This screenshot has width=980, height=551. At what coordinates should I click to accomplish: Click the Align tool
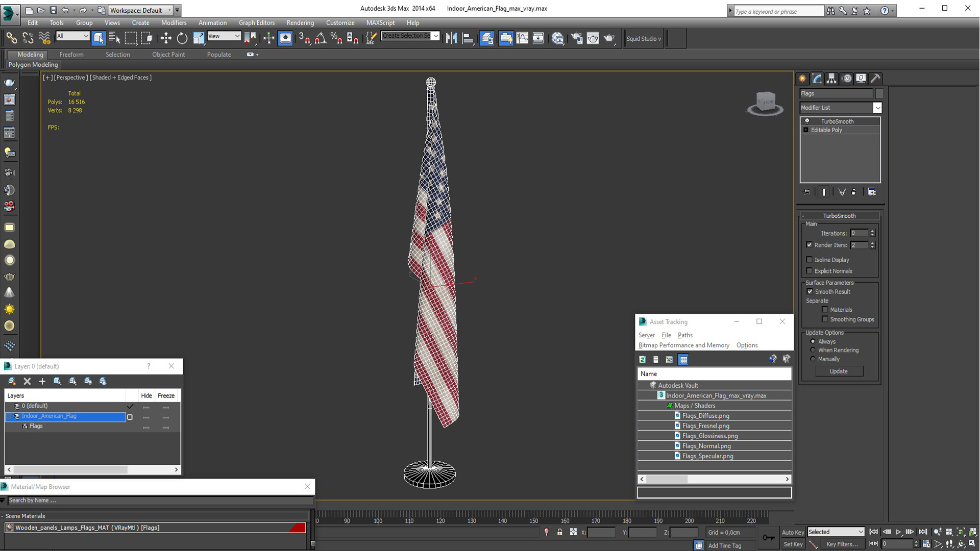[x=468, y=38]
